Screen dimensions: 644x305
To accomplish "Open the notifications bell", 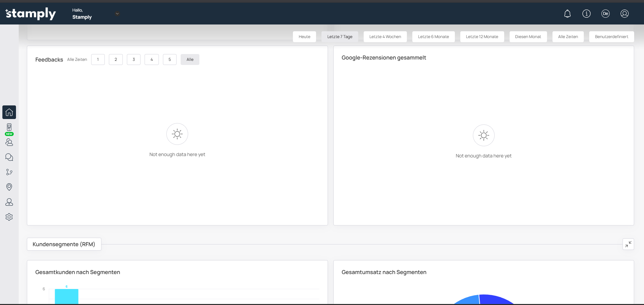I will click(x=567, y=14).
